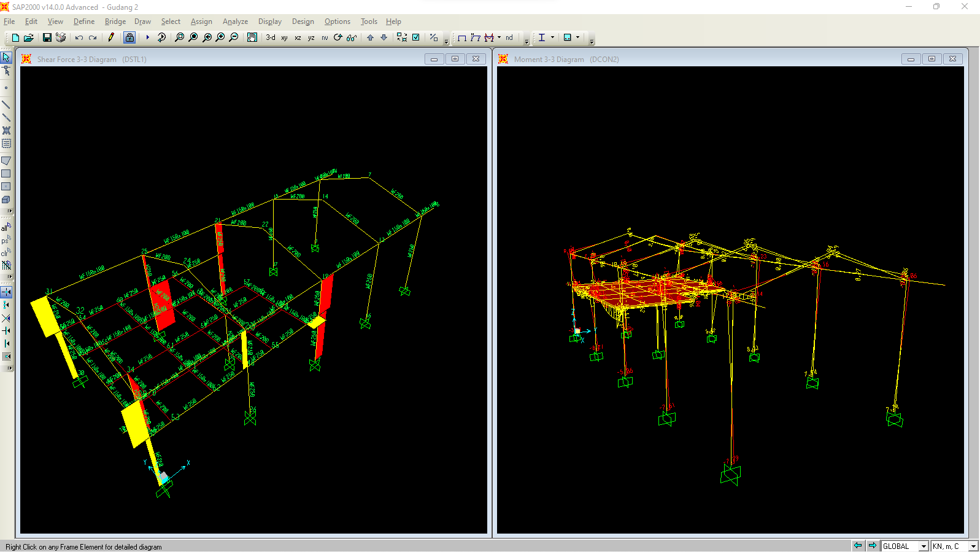Expand the coordinate system GLOBAL dropdown
The width and height of the screenshot is (980, 552).
tap(923, 546)
